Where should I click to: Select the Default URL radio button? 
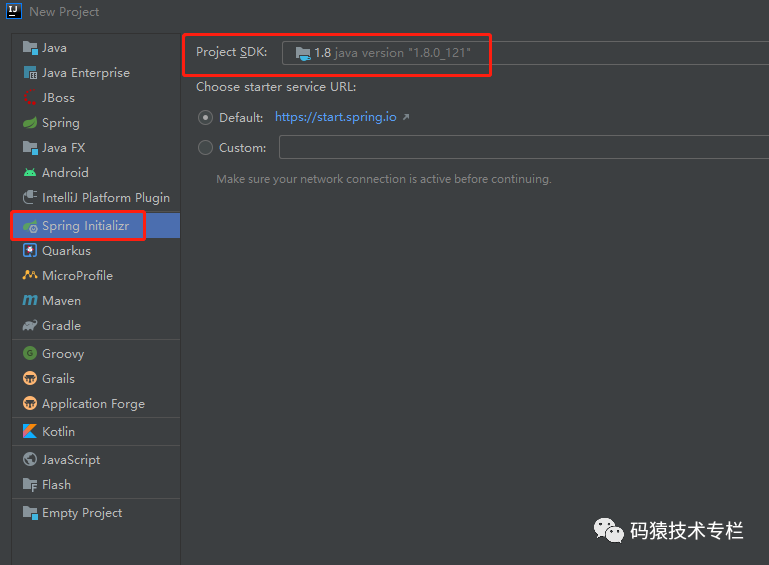pyautogui.click(x=205, y=118)
